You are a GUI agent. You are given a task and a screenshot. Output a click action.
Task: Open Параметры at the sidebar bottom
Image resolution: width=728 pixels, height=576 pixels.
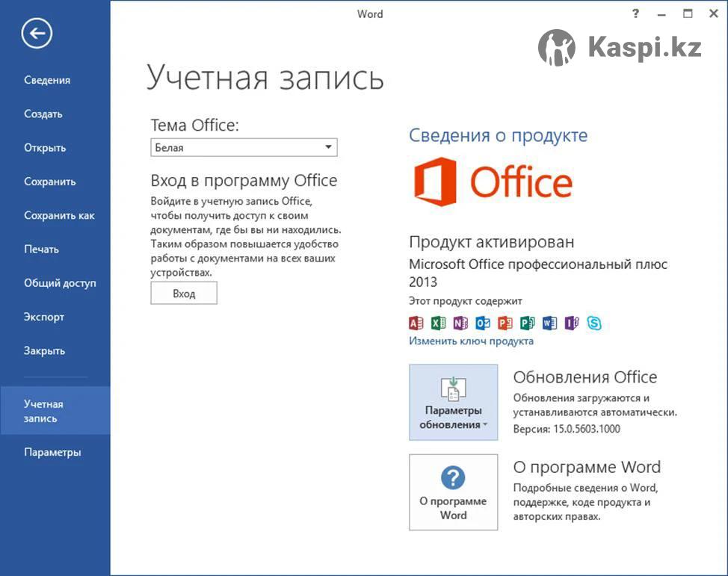pos(52,453)
